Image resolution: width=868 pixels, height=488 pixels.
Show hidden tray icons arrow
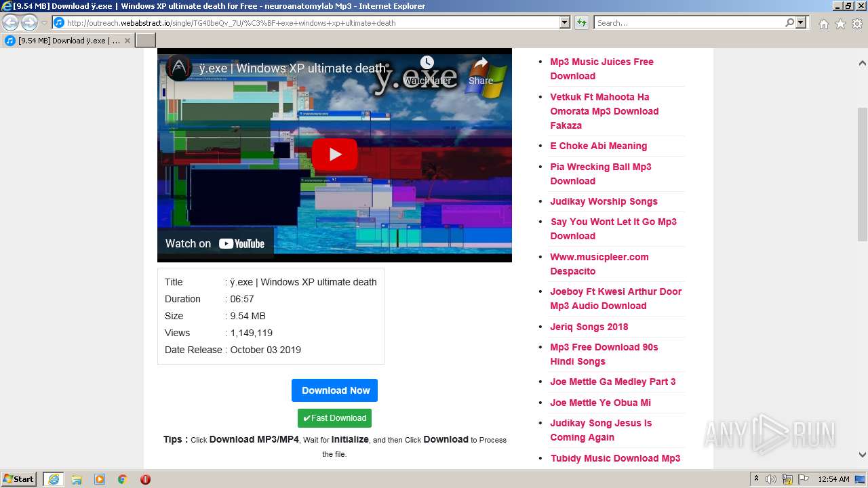coord(756,479)
